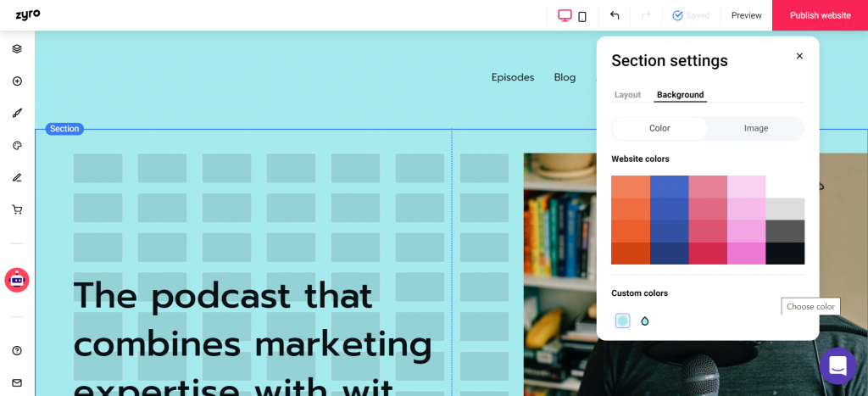Open the shopping cart store icon

click(17, 209)
